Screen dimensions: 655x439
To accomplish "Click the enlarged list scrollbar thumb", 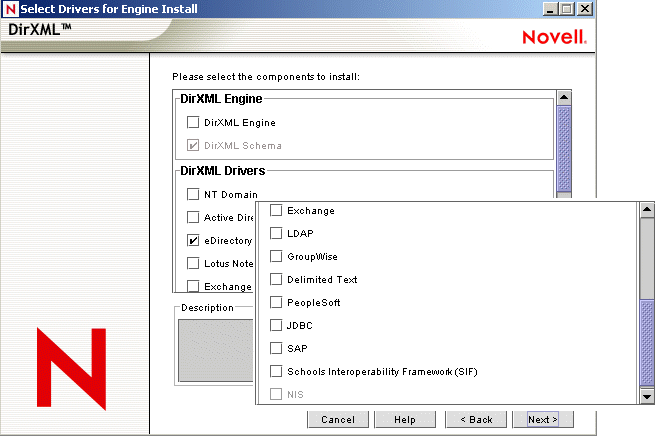I will point(647,343).
